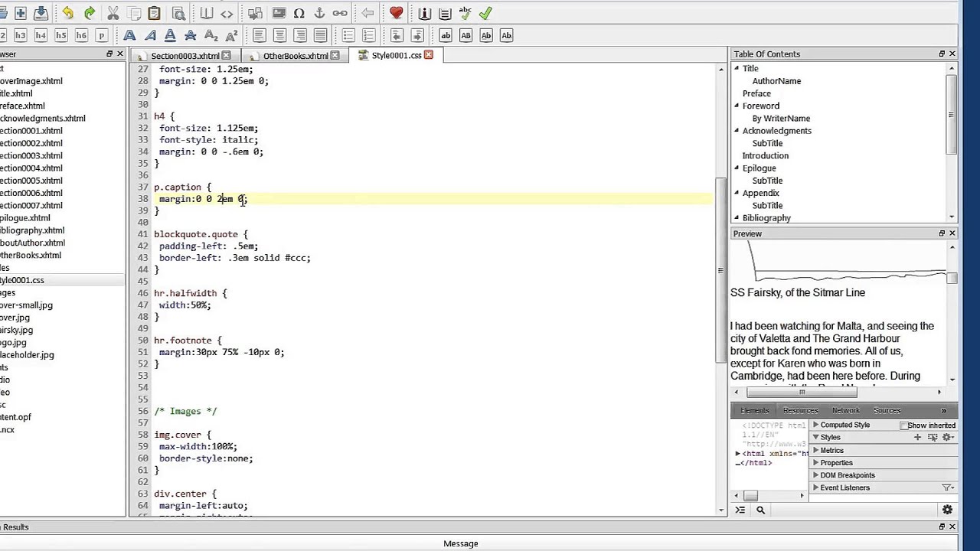
Task: Float the Table Of Contents panel
Action: point(942,54)
